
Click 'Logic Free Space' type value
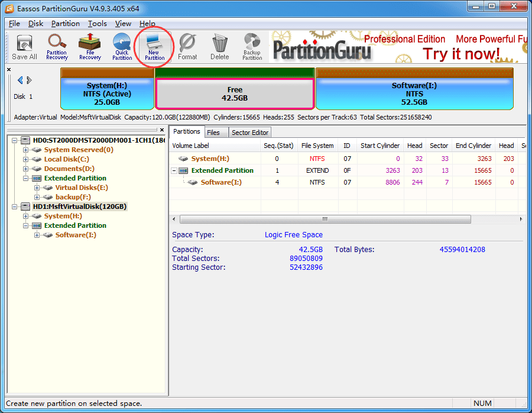(293, 235)
